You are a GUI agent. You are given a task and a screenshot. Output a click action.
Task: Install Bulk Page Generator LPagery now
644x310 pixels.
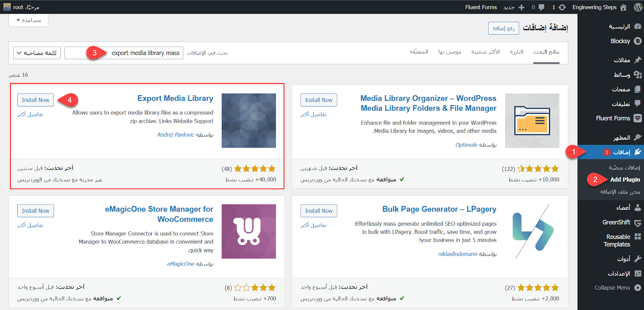319,211
